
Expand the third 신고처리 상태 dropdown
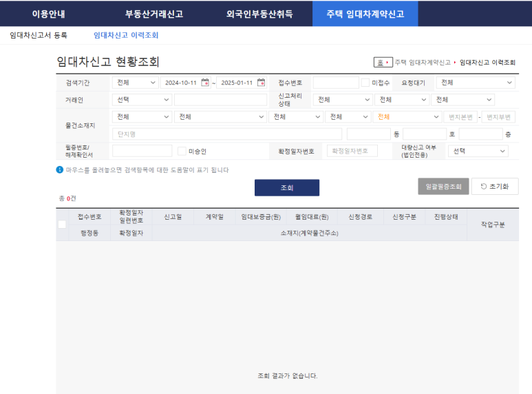coord(462,99)
